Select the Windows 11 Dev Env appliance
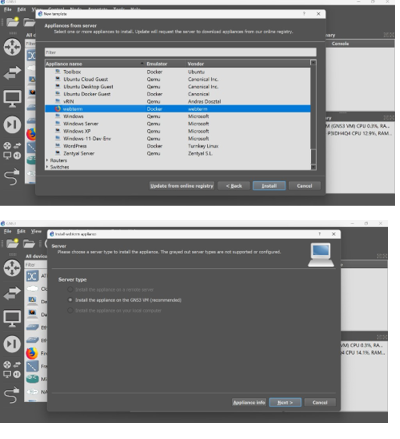This screenshot has height=439, width=400. point(178,138)
